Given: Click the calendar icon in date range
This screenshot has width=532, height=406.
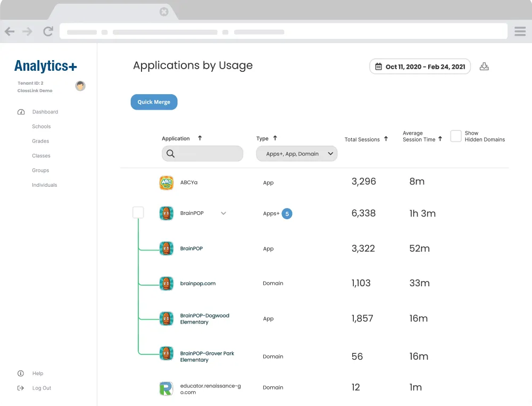Looking at the screenshot, I should pyautogui.click(x=378, y=67).
